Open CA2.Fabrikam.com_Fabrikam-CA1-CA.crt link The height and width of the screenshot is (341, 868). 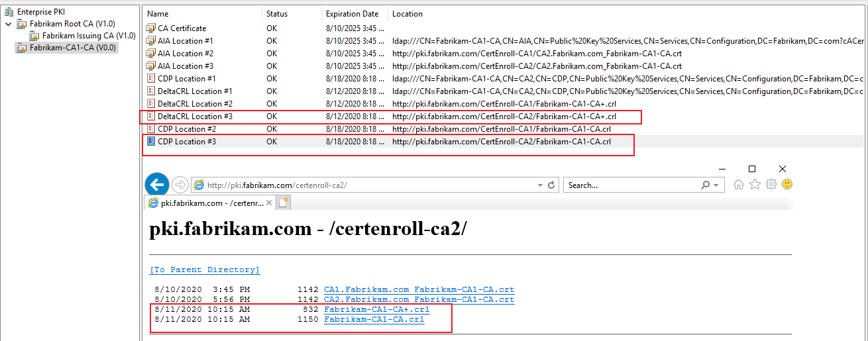(419, 300)
